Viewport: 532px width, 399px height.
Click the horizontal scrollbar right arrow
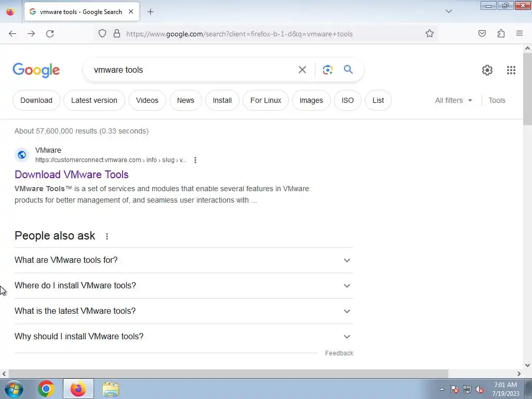tap(519, 374)
